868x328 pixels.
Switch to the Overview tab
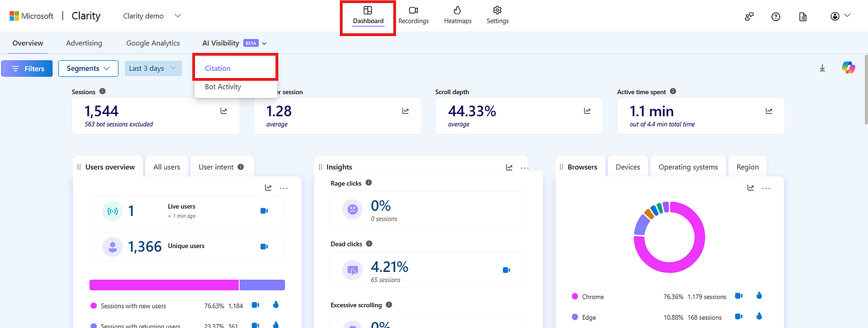(x=28, y=43)
